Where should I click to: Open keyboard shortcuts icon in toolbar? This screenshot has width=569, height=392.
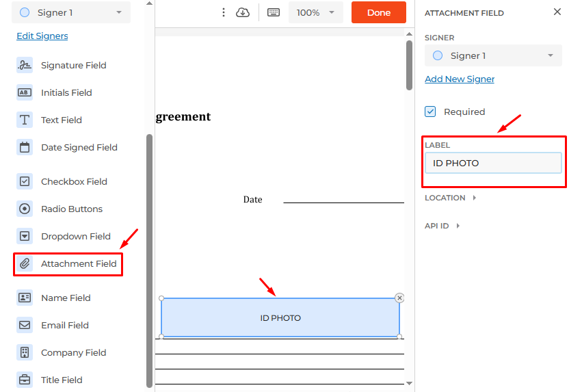click(x=274, y=12)
